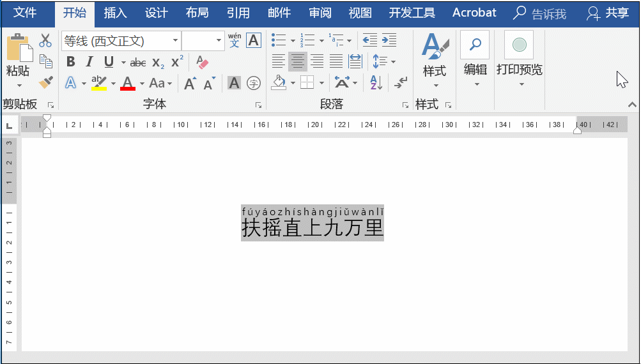Select the Format Painter brush
641x364 pixels.
[x=46, y=82]
